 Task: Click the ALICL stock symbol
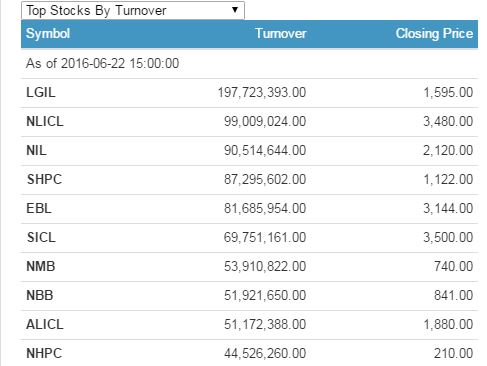click(45, 324)
